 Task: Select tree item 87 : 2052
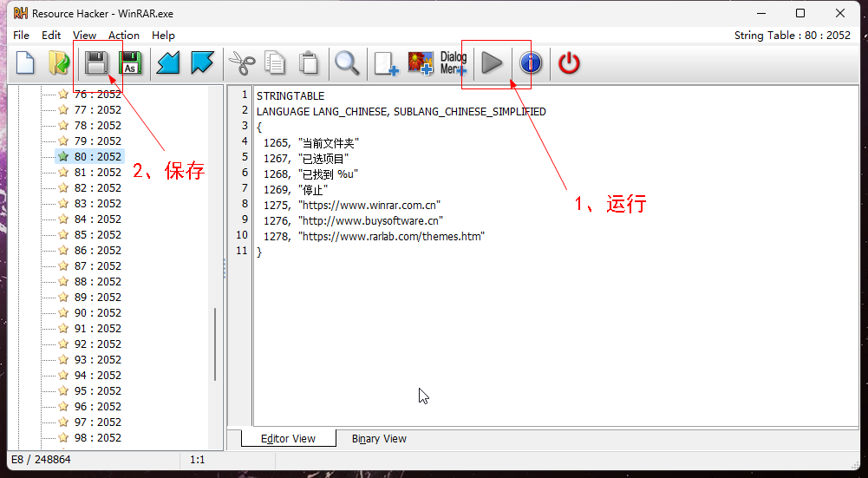pyautogui.click(x=98, y=265)
